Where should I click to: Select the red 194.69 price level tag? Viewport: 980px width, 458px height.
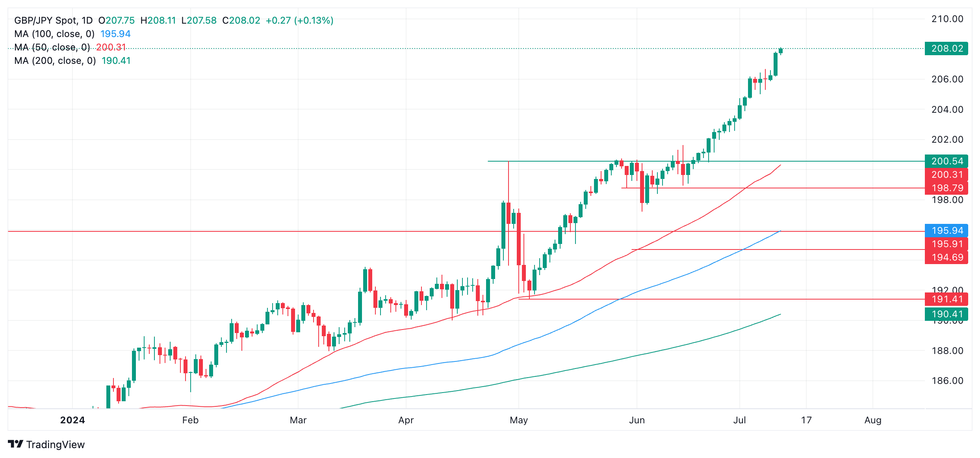[946, 257]
